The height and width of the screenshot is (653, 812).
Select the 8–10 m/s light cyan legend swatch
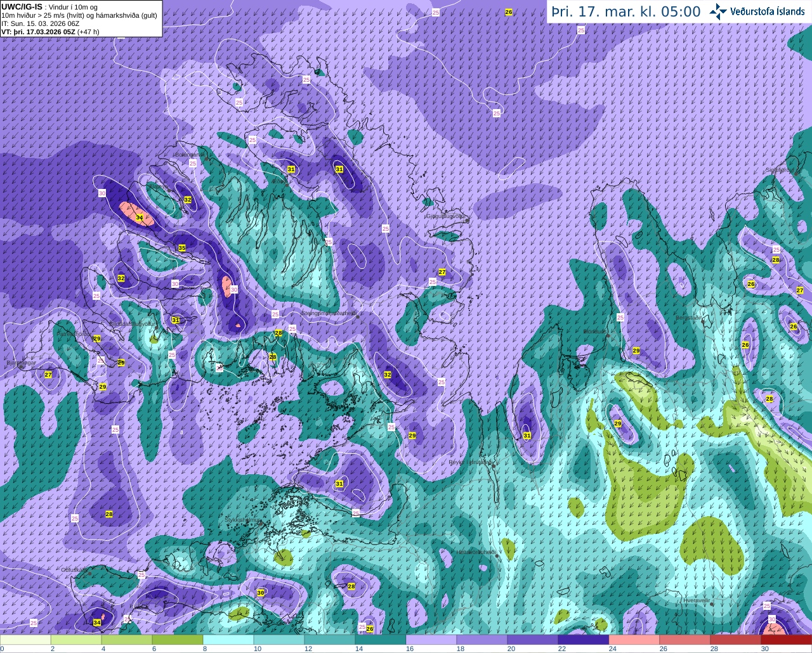[x=228, y=640]
